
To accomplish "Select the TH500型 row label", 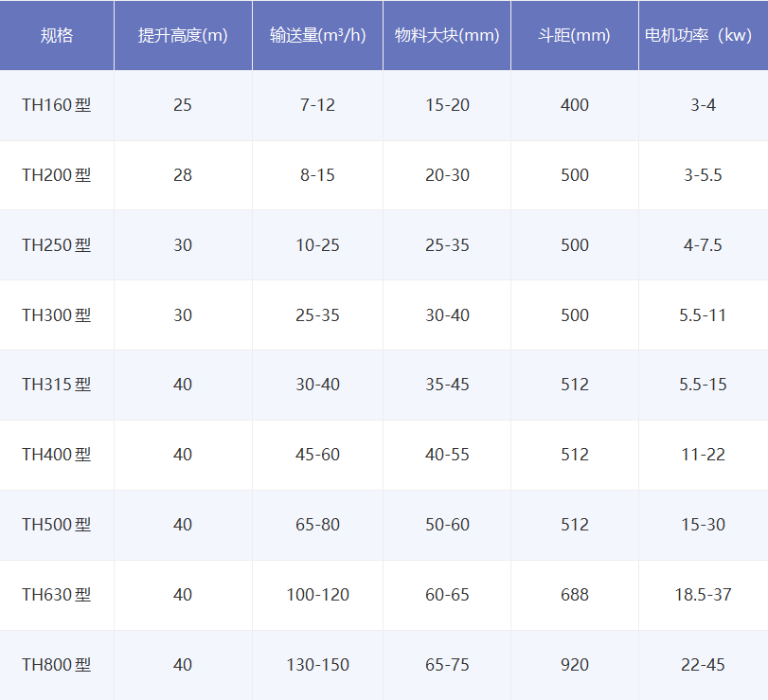I will coord(57,525).
